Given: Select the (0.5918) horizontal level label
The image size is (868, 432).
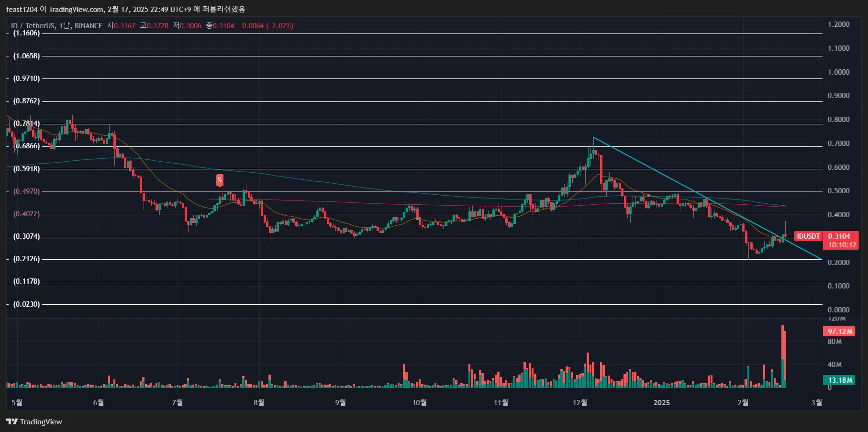Looking at the screenshot, I should [27, 169].
